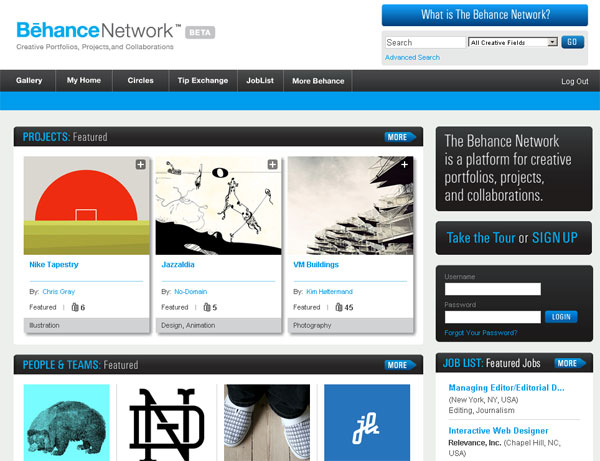Open the More Behance menu
Image resolution: width=600 pixels, height=461 pixels.
tap(318, 81)
